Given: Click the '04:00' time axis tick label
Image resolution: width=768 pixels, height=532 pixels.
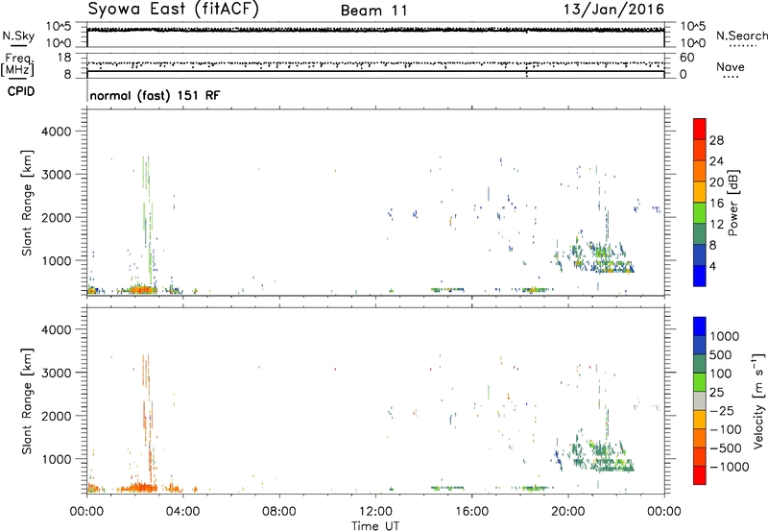Looking at the screenshot, I should (x=182, y=512).
